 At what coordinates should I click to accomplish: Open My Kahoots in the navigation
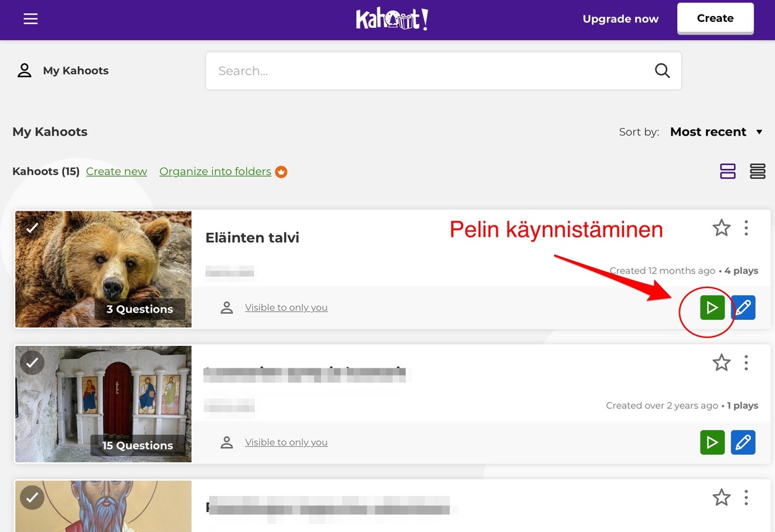63,70
